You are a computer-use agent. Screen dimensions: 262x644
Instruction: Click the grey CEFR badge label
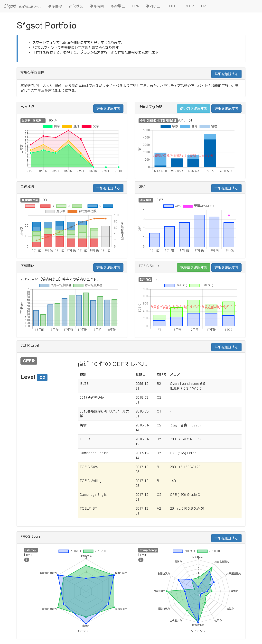[x=29, y=361]
